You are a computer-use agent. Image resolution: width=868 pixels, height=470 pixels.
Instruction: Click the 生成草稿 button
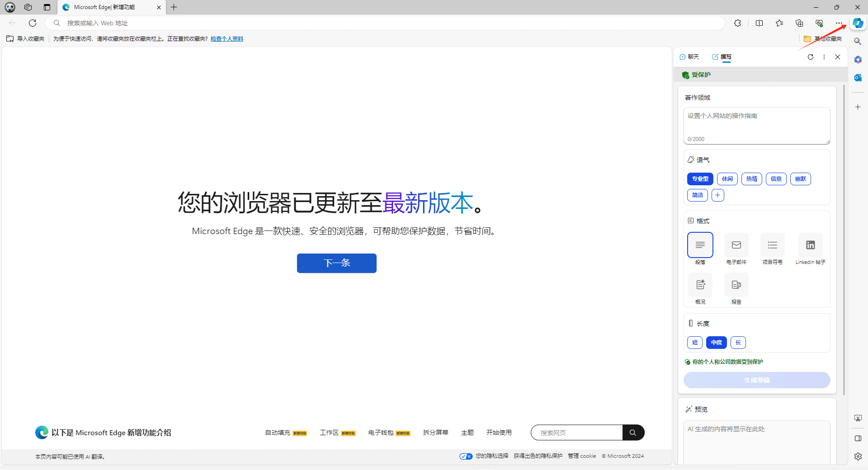tap(757, 380)
